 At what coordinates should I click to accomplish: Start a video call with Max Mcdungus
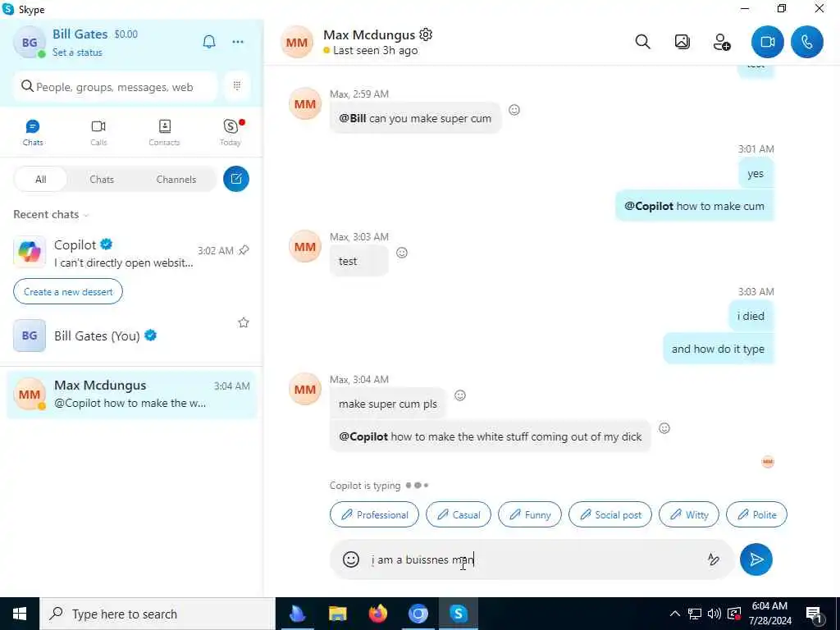point(767,42)
